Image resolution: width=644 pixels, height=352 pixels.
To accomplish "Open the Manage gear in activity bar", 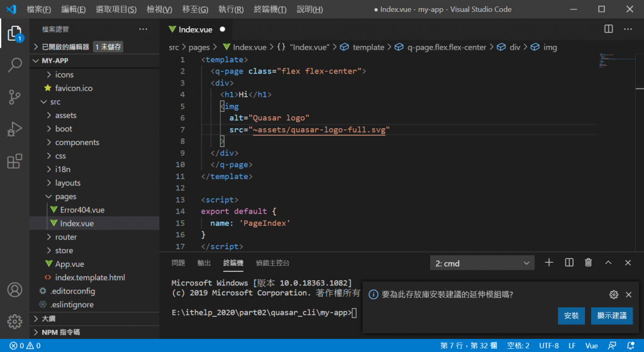I will pyautogui.click(x=15, y=321).
